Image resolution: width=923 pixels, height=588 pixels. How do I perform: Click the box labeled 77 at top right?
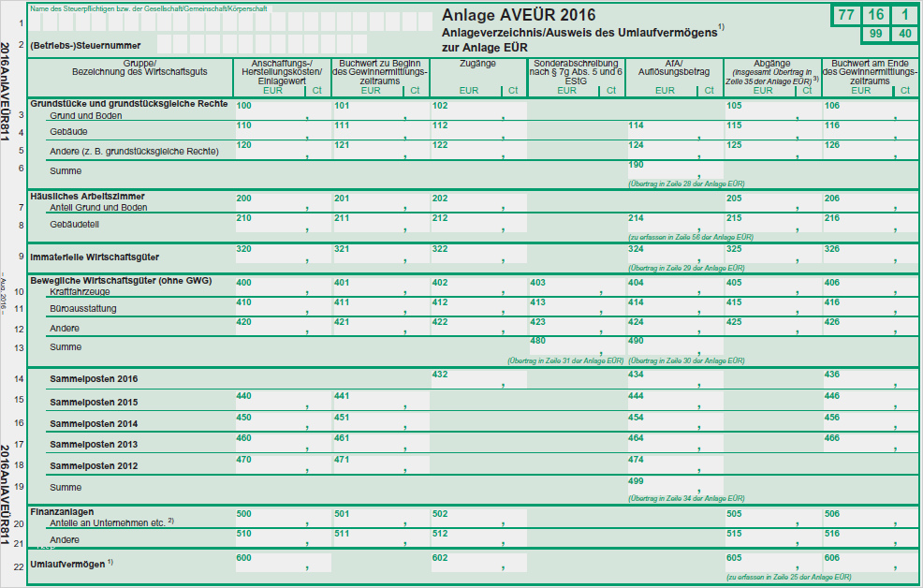tap(845, 15)
